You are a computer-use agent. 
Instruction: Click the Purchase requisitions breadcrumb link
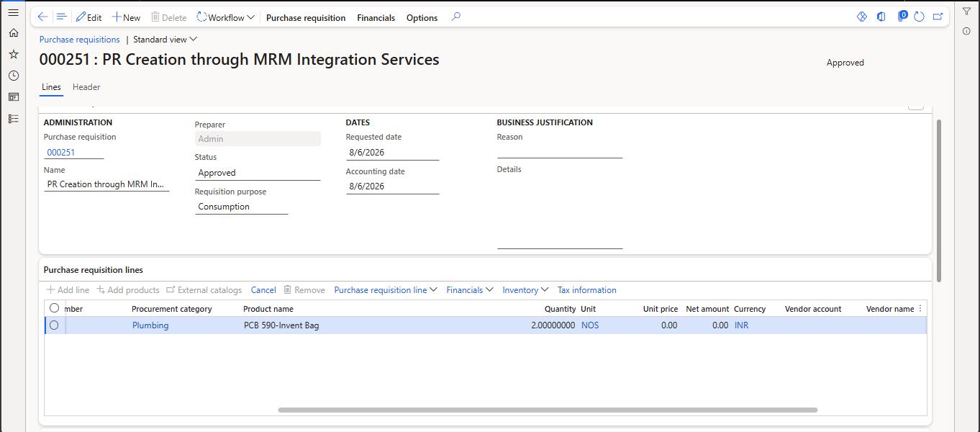(80, 40)
